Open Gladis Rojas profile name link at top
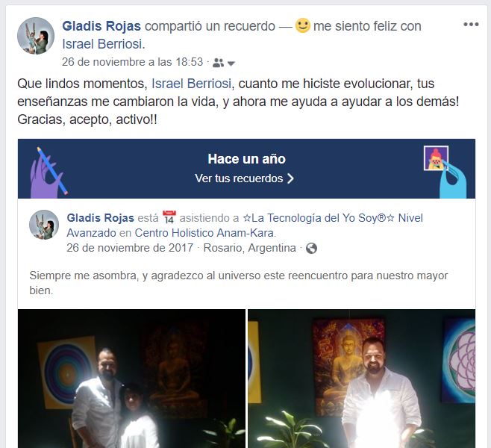 click(x=101, y=26)
